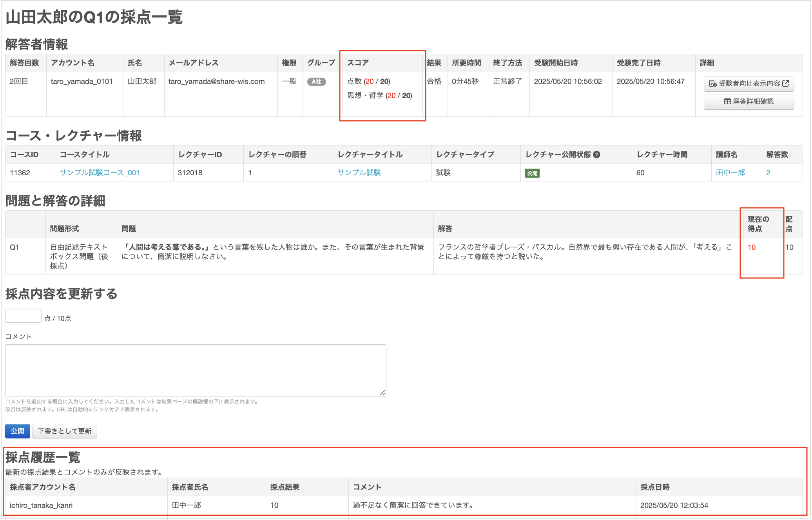Click lecture ID 312018
The image size is (812, 520).
point(190,173)
